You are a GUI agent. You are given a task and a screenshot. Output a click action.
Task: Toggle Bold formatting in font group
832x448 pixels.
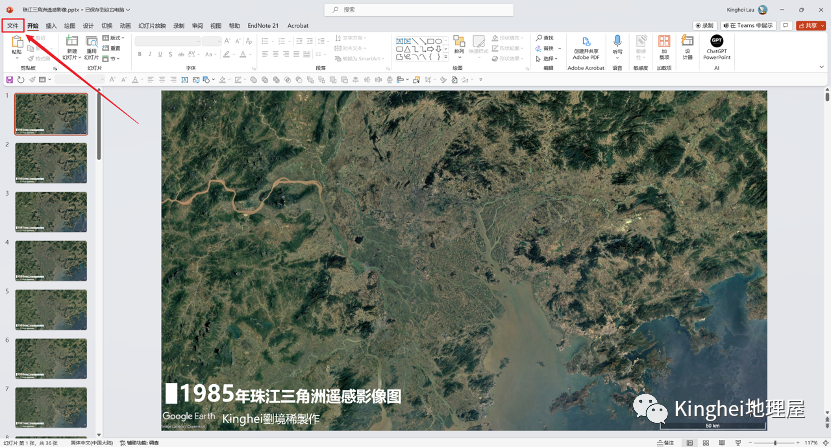pos(139,54)
